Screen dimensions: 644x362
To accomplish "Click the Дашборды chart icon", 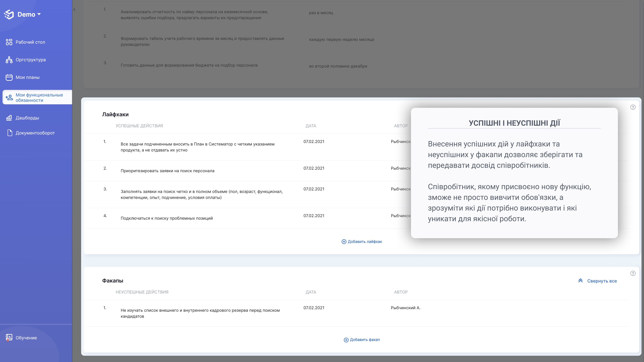I will pyautogui.click(x=9, y=118).
